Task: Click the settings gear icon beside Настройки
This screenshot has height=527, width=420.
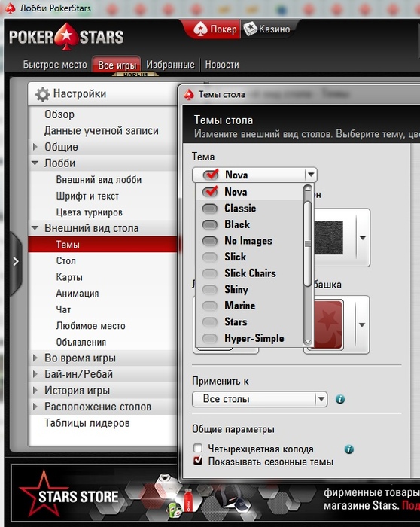Action: coord(43,94)
